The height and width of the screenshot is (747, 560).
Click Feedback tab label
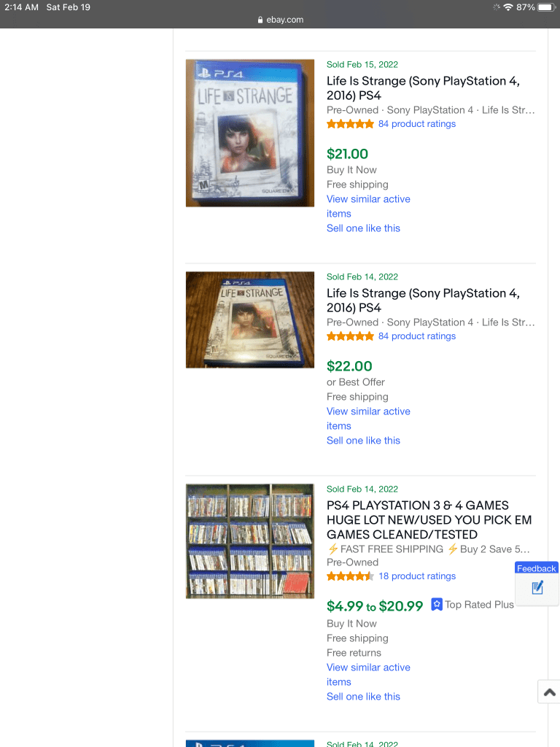coord(536,568)
